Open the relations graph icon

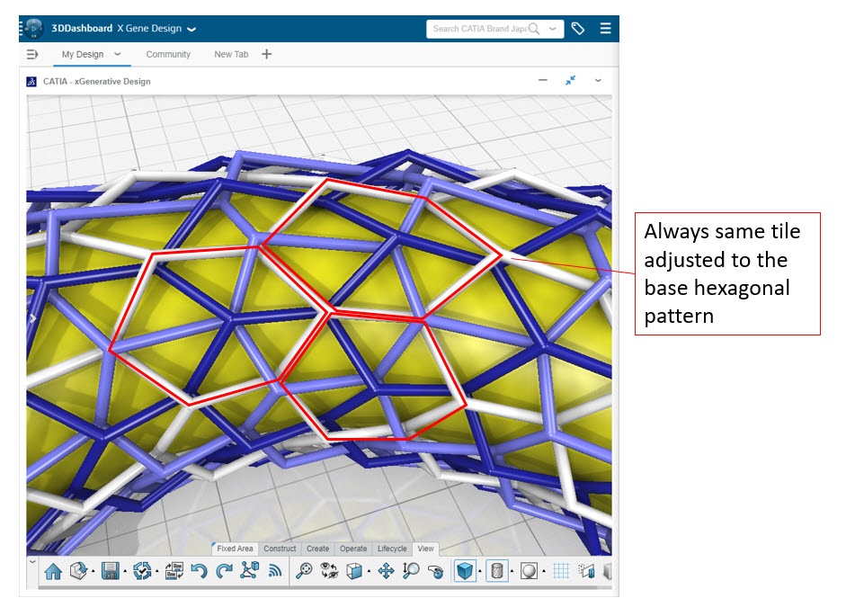[x=249, y=571]
